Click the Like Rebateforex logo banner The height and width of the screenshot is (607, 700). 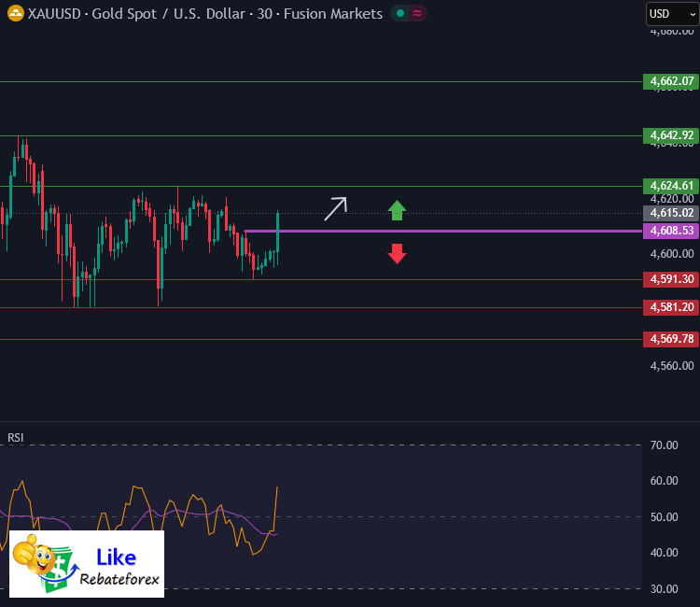click(x=87, y=564)
